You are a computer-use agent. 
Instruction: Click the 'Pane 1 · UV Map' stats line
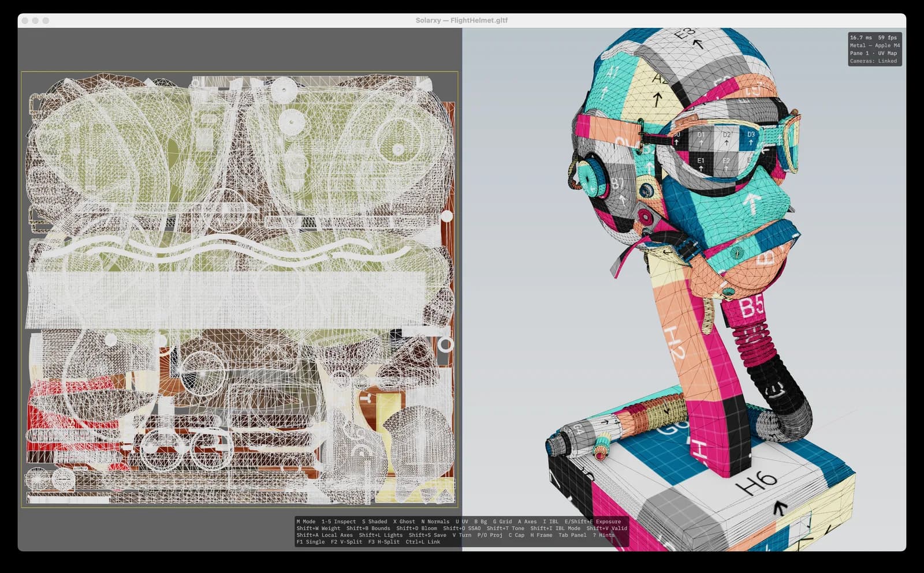pos(874,53)
